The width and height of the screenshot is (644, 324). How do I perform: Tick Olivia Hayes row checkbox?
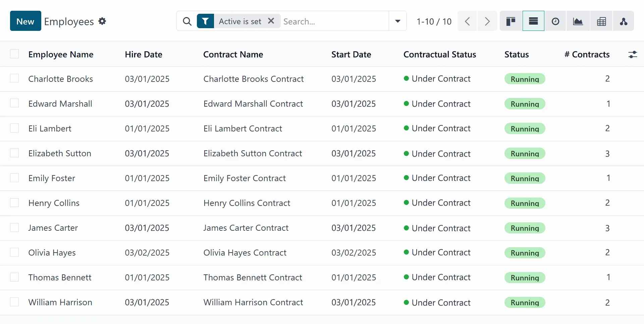point(14,252)
